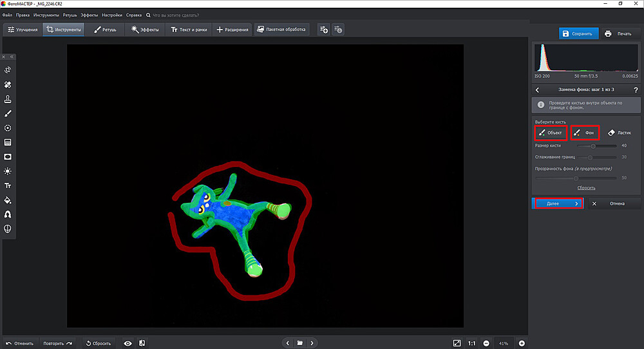Select the healing bandage tool
Screen dimensions: 644x349
8,84
